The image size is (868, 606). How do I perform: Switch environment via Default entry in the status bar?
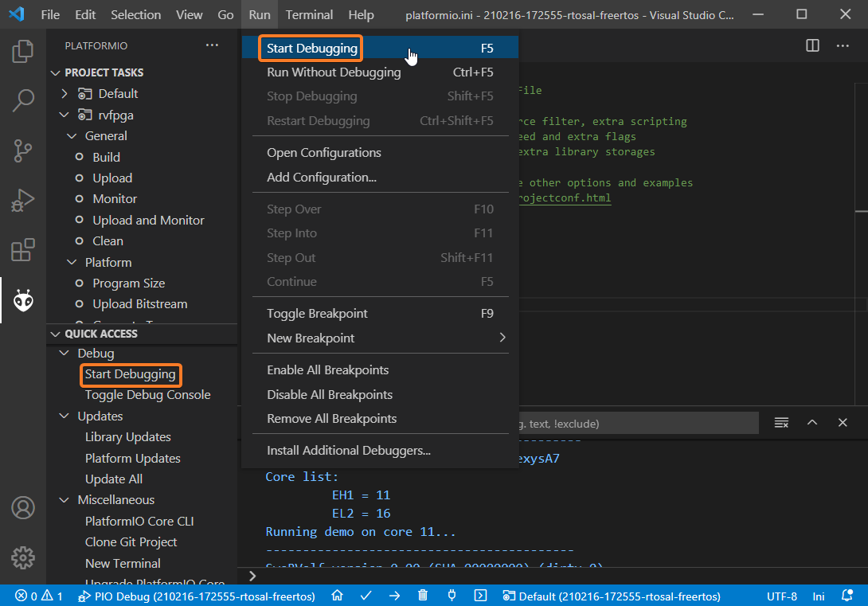click(611, 596)
